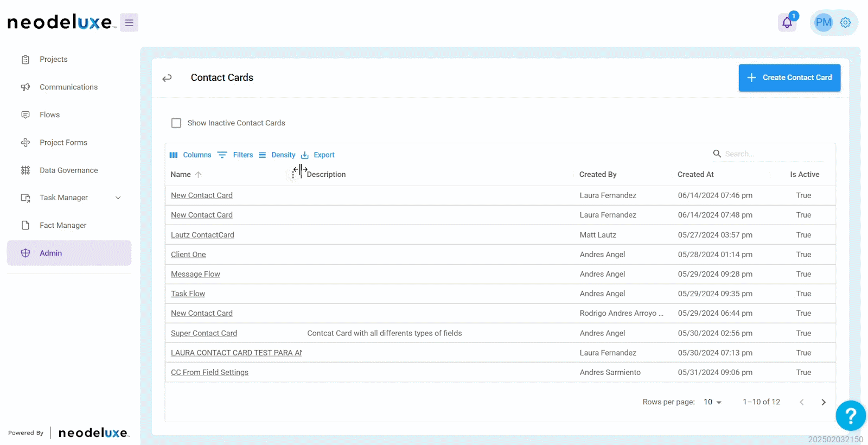Open the Lautz ContactCard link
868x445 pixels.
tap(202, 235)
